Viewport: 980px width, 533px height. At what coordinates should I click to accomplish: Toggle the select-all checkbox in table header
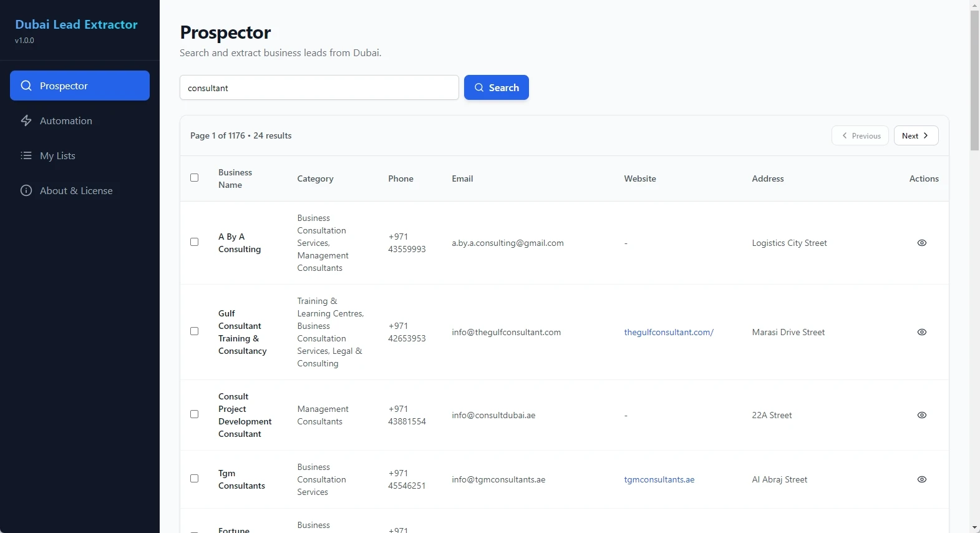point(195,178)
